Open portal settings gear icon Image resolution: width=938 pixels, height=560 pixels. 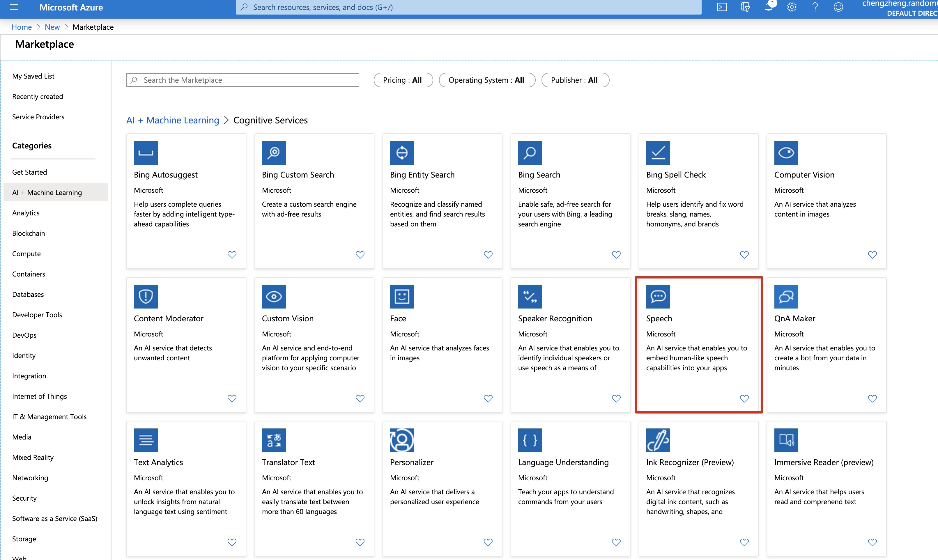[792, 7]
